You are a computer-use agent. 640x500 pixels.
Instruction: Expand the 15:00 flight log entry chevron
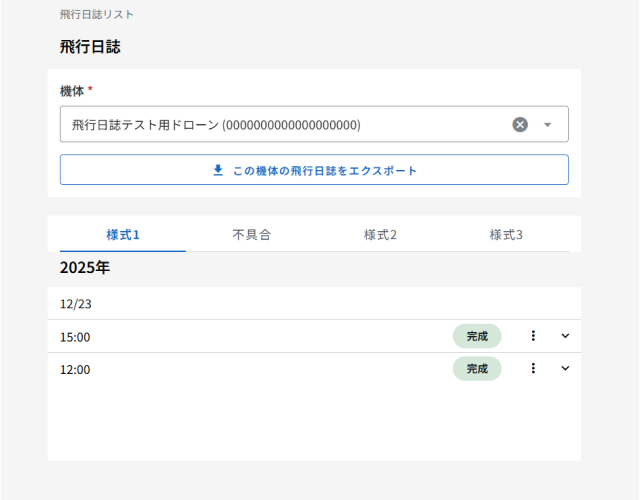pos(565,336)
